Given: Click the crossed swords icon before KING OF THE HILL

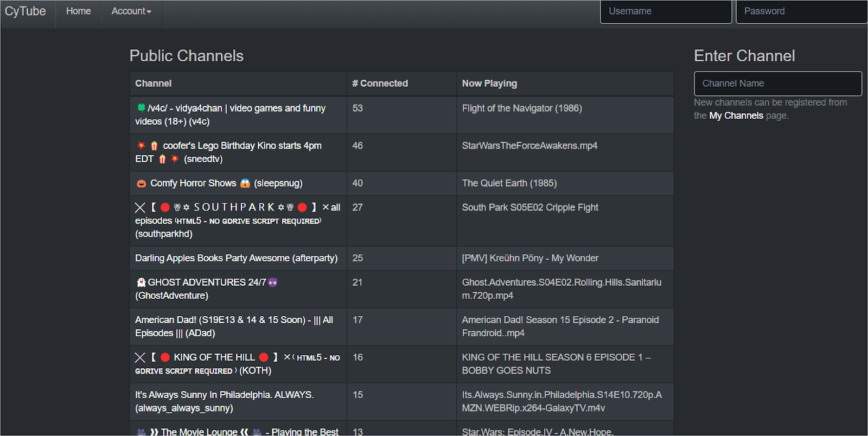Looking at the screenshot, I should pyautogui.click(x=140, y=357).
